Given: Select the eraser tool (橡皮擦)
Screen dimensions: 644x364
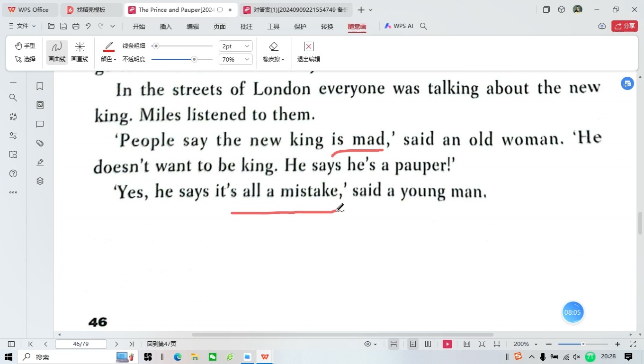Looking at the screenshot, I should pyautogui.click(x=273, y=52).
